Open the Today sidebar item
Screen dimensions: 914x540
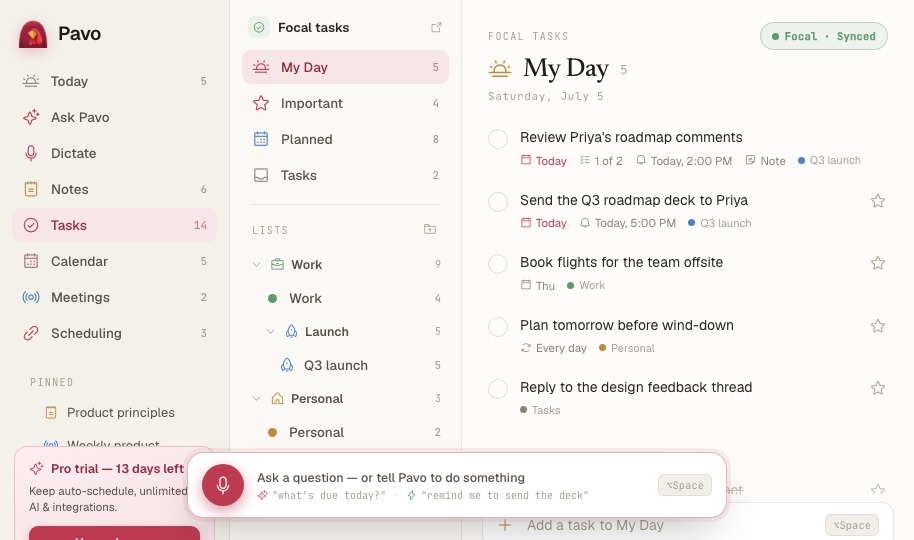[x=114, y=81]
